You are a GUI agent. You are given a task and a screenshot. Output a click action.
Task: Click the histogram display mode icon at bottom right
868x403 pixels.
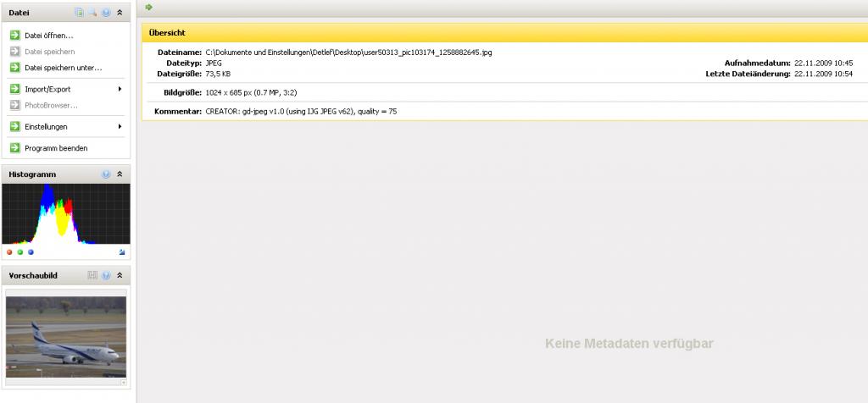(x=122, y=252)
